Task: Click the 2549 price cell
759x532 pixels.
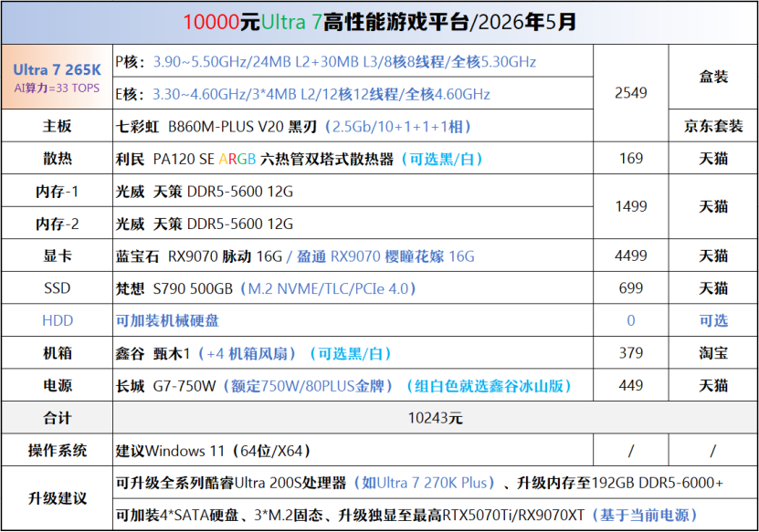Action: [631, 93]
